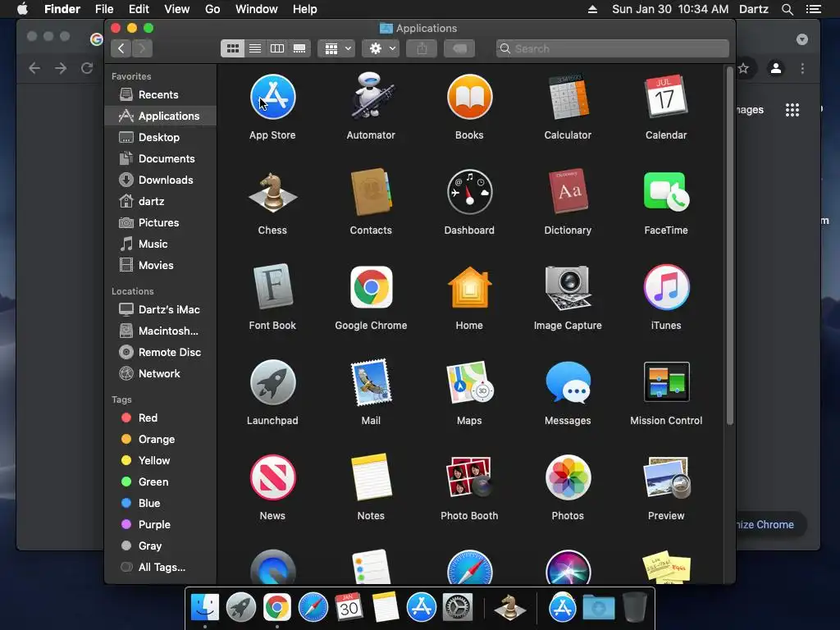840x630 pixels.
Task: Select Recents in sidebar
Action: click(160, 95)
